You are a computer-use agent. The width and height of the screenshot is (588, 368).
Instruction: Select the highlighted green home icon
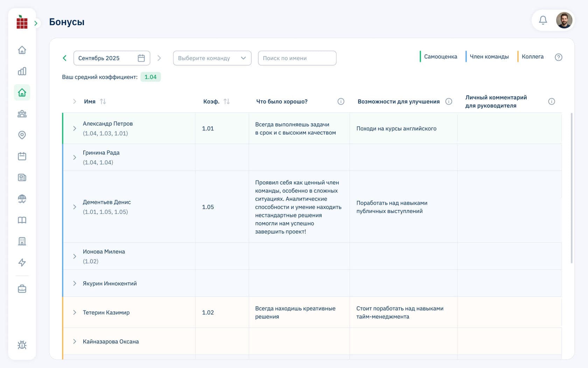pyautogui.click(x=22, y=93)
